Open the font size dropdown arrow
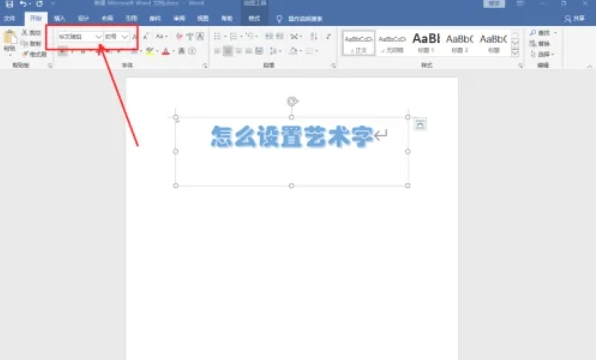The width and height of the screenshot is (597, 360). pyautogui.click(x=125, y=37)
